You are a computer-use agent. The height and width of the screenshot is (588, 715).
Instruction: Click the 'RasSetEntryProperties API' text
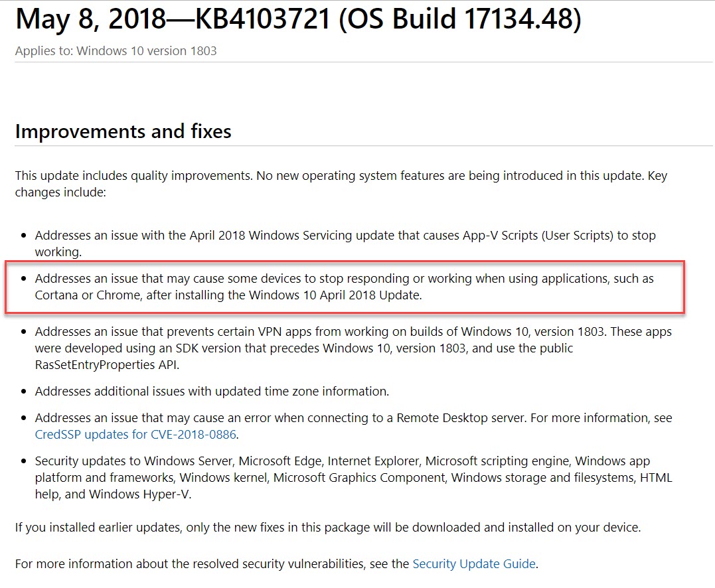(106, 365)
